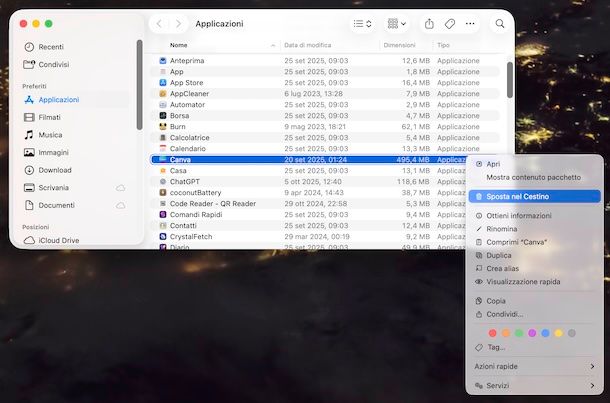Select the coconutBattery app icon
This screenshot has height=403, width=610.
point(163,193)
